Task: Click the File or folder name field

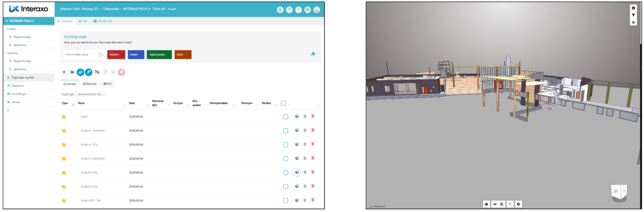Action: 80,54
